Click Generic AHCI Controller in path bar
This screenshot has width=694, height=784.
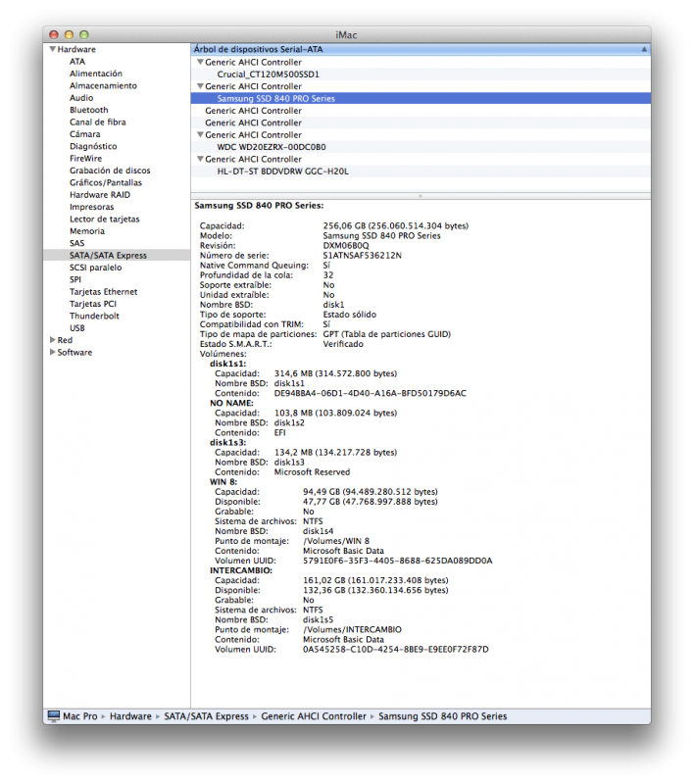314,716
